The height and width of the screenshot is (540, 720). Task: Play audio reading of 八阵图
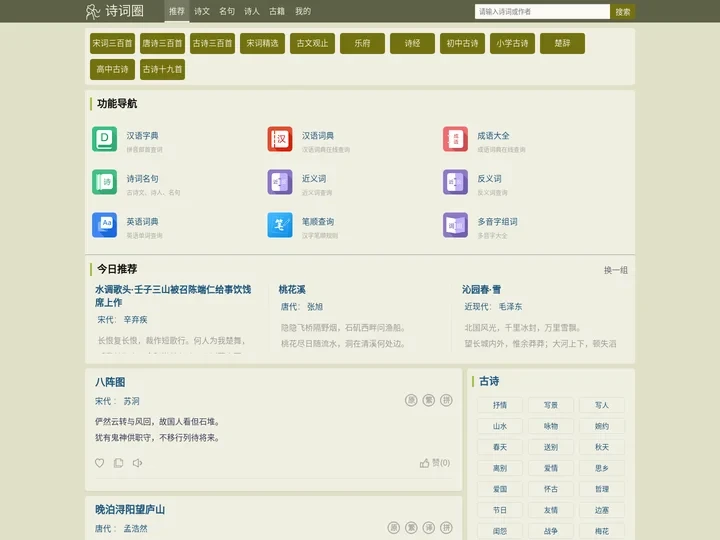[137, 463]
